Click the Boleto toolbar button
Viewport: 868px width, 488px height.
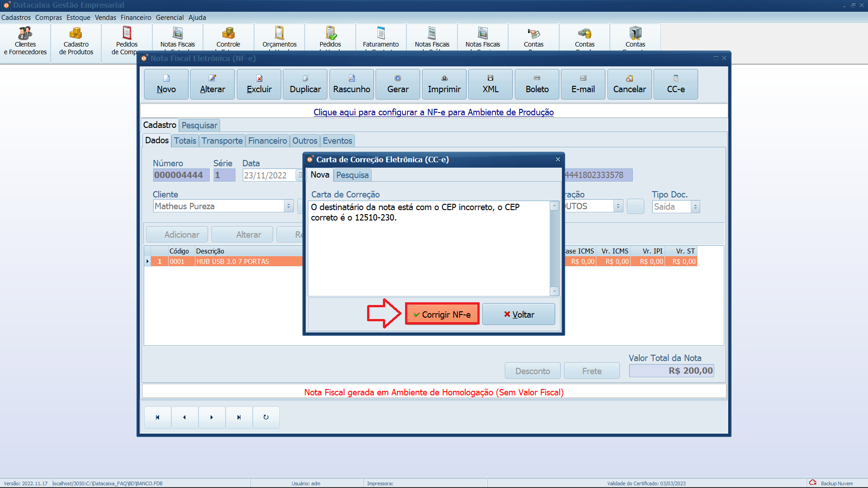(537, 84)
